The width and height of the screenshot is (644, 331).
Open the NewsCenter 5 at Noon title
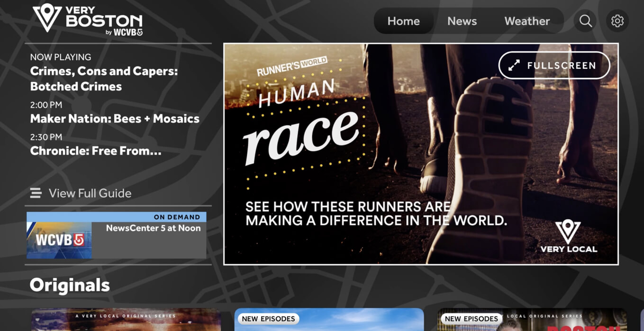click(x=153, y=228)
